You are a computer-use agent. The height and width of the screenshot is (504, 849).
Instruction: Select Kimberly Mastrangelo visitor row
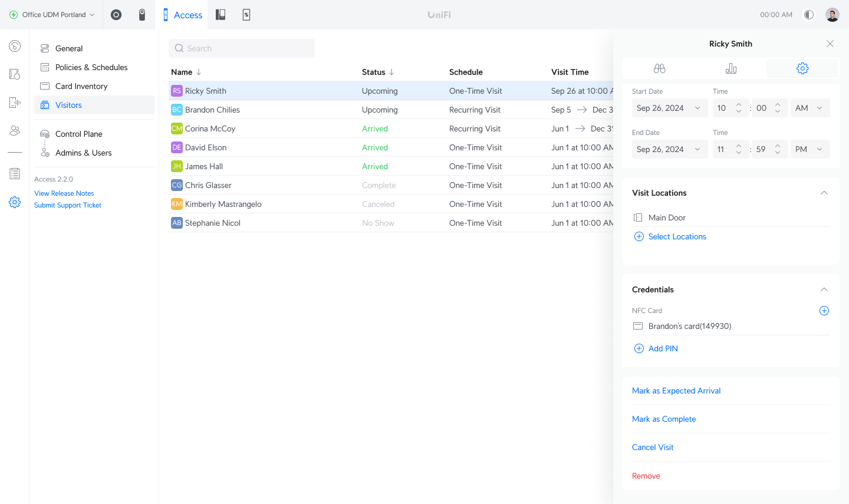pyautogui.click(x=391, y=204)
